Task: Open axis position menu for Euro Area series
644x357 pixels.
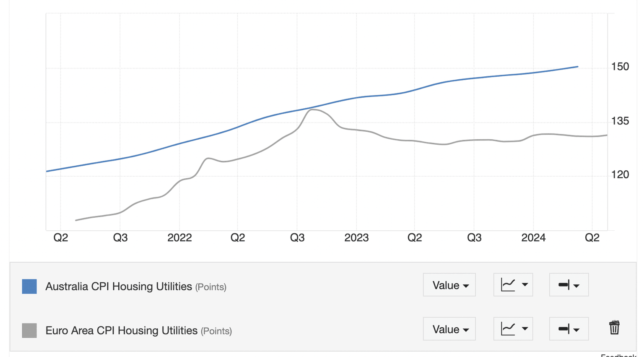Action: [x=569, y=329]
